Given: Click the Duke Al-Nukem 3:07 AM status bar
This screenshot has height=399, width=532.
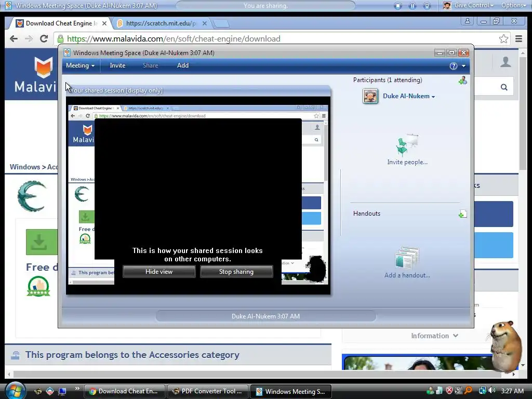Looking at the screenshot, I should tap(265, 316).
